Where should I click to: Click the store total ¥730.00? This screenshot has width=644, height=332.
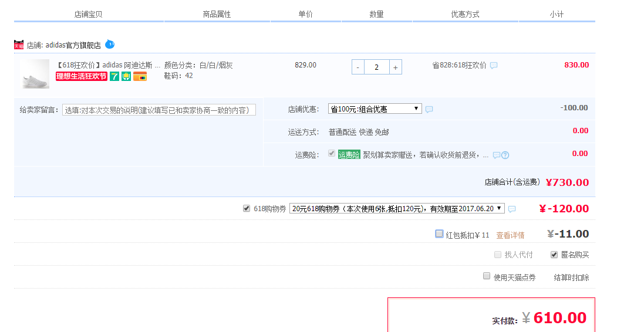coord(567,182)
